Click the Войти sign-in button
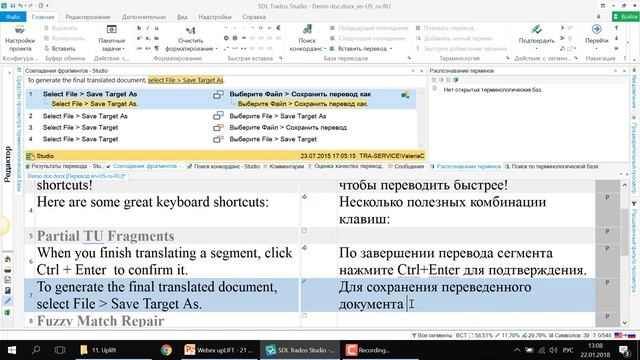 pos(625,17)
